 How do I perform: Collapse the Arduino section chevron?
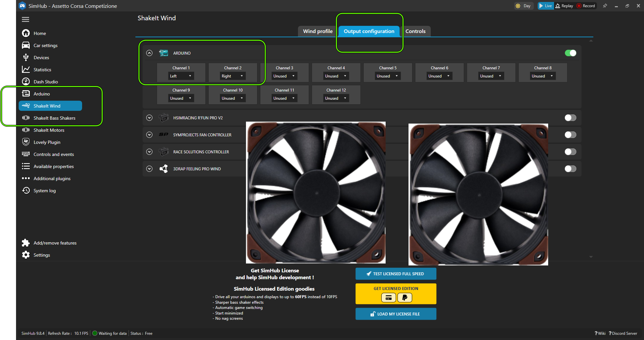pos(149,53)
